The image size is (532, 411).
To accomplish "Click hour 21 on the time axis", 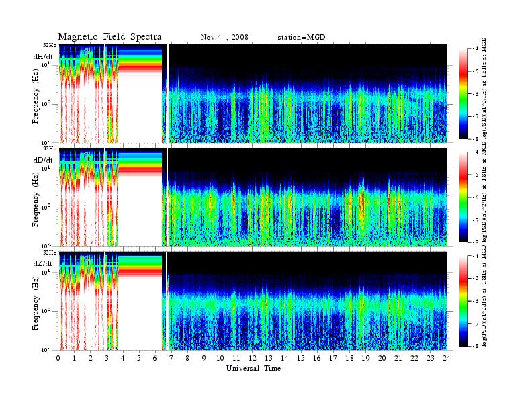I will (398, 358).
